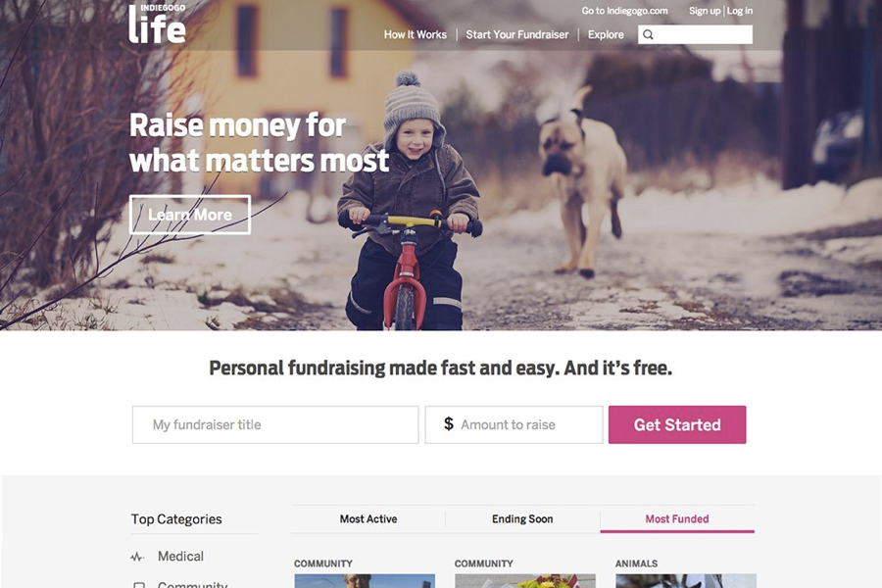882x588 pixels.
Task: Click the Get Started button
Action: pos(677,424)
